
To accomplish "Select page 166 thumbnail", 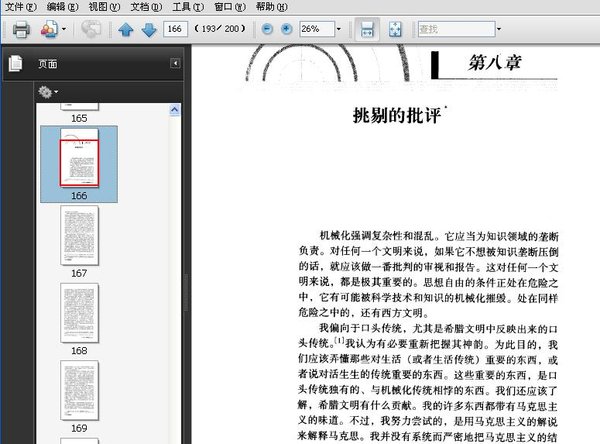I will [x=79, y=158].
